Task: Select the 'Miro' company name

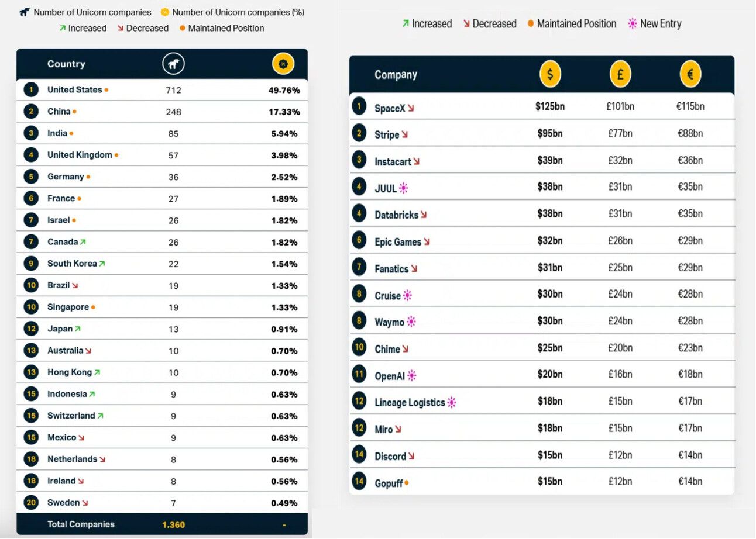Action: click(x=384, y=430)
